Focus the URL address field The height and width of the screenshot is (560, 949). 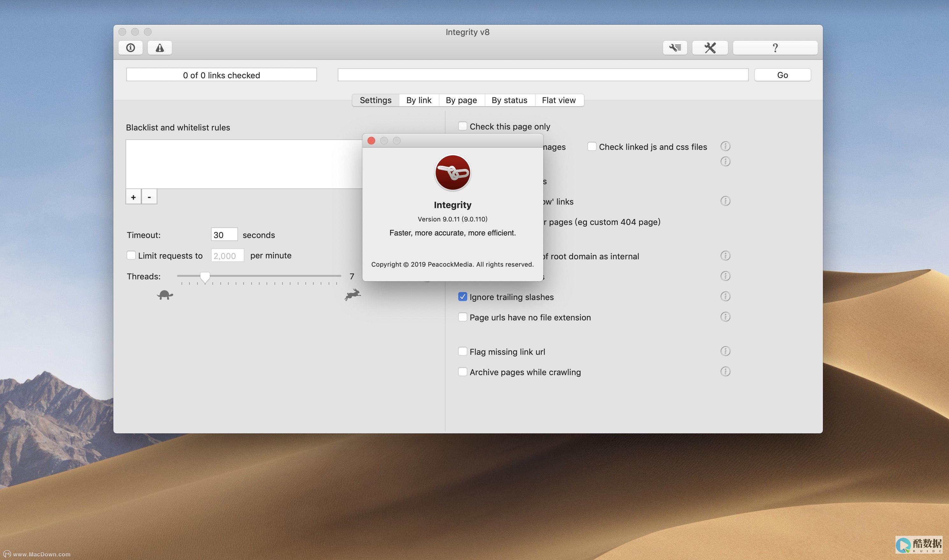pyautogui.click(x=543, y=75)
